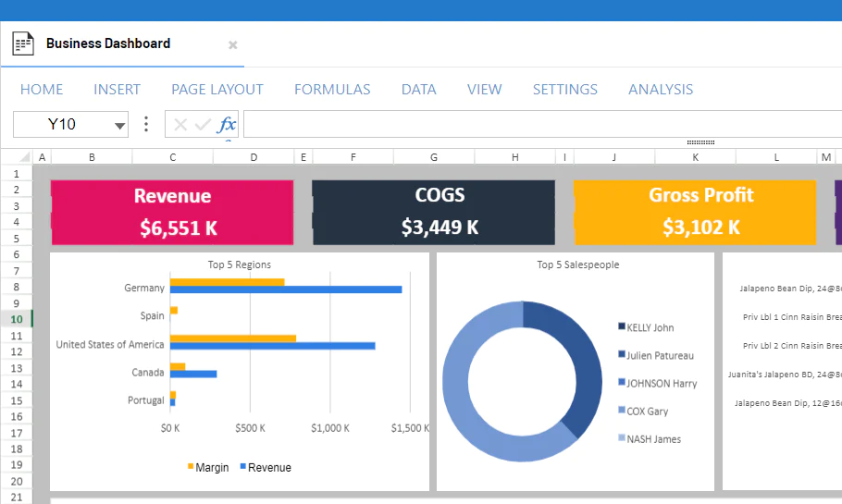Select row 10 header
Image resolution: width=842 pixels, height=504 pixels.
17,319
